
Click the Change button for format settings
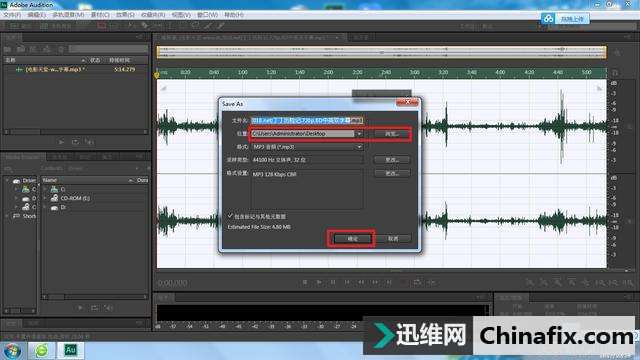tap(392, 173)
